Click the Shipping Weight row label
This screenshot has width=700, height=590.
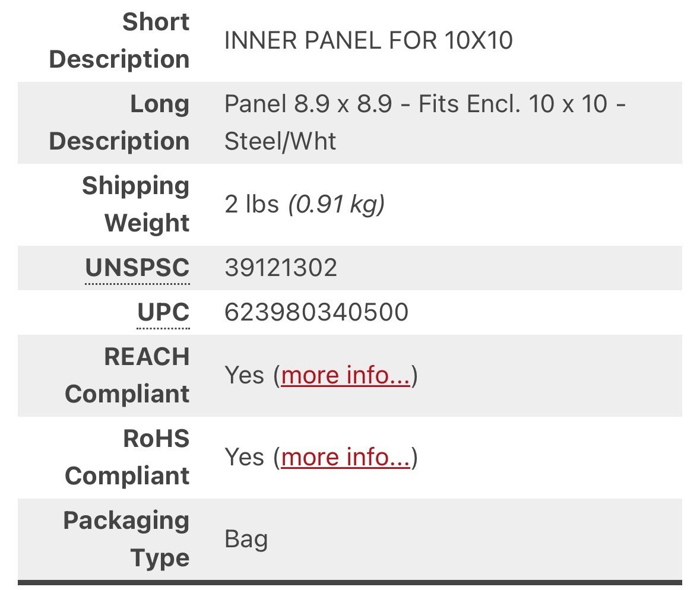(x=135, y=204)
